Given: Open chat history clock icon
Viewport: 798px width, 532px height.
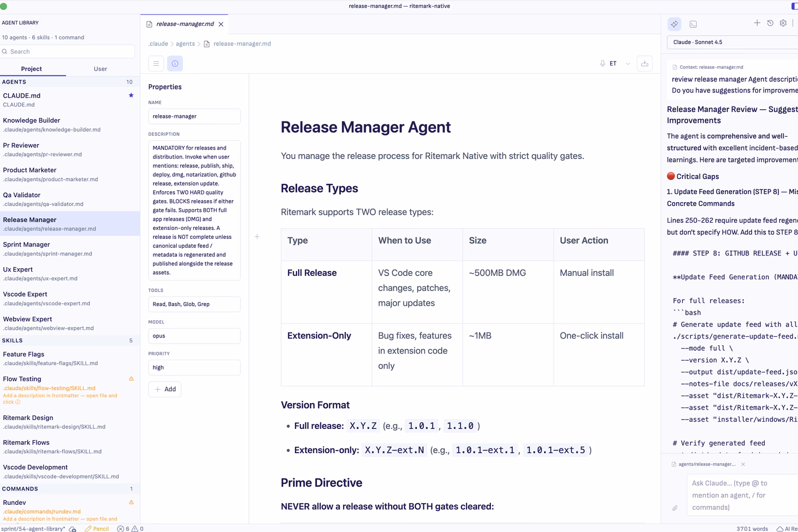Looking at the screenshot, I should pos(770,23).
